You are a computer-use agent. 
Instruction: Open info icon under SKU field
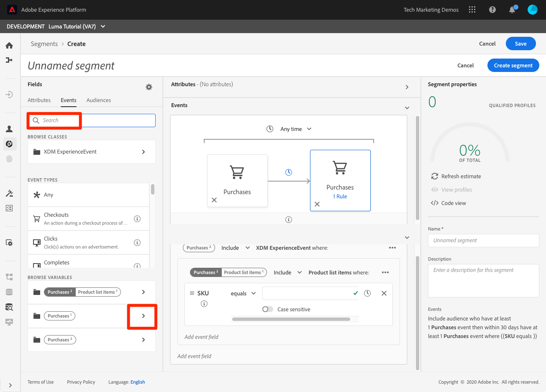(x=204, y=304)
